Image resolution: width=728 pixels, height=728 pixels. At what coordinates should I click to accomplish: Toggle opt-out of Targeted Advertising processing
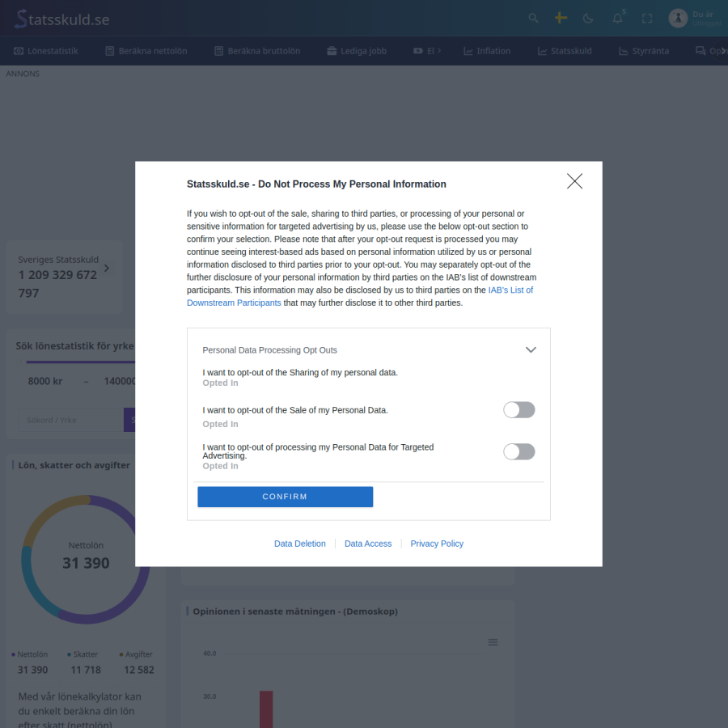pos(519,451)
